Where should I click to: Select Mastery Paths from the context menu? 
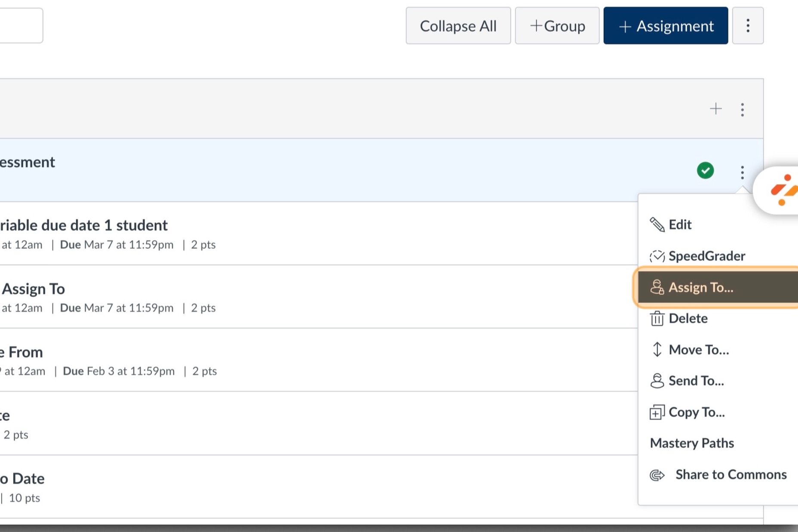pos(692,443)
